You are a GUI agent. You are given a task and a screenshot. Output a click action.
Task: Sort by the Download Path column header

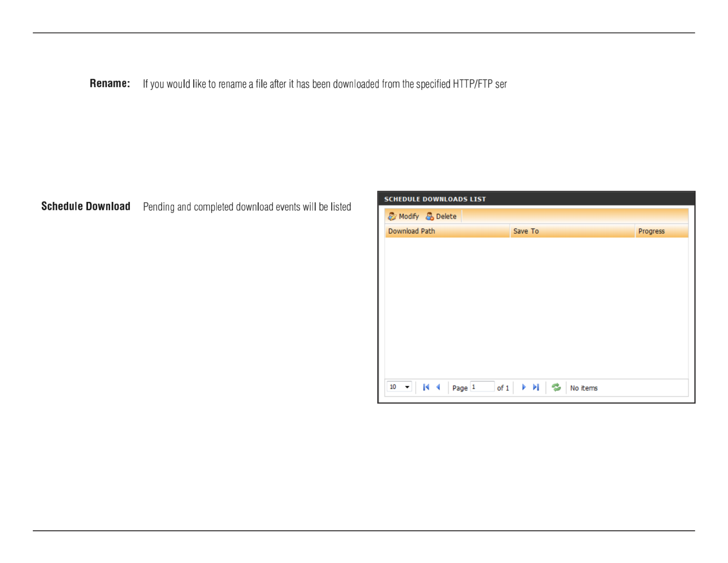point(447,231)
